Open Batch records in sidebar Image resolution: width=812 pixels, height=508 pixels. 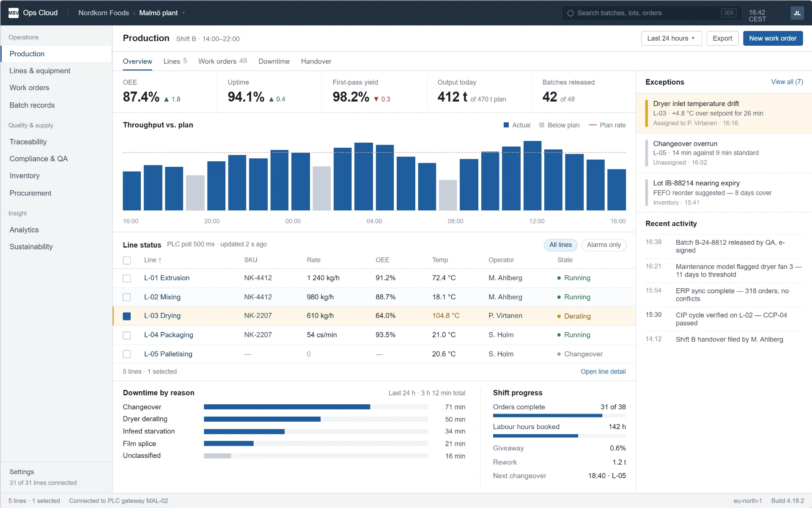(56, 105)
